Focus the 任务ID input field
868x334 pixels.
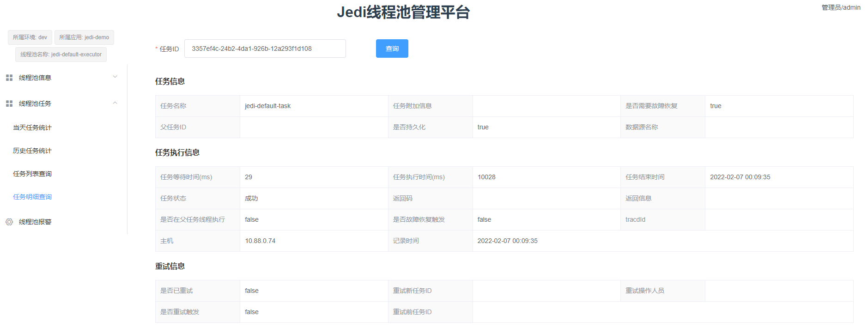click(x=265, y=49)
